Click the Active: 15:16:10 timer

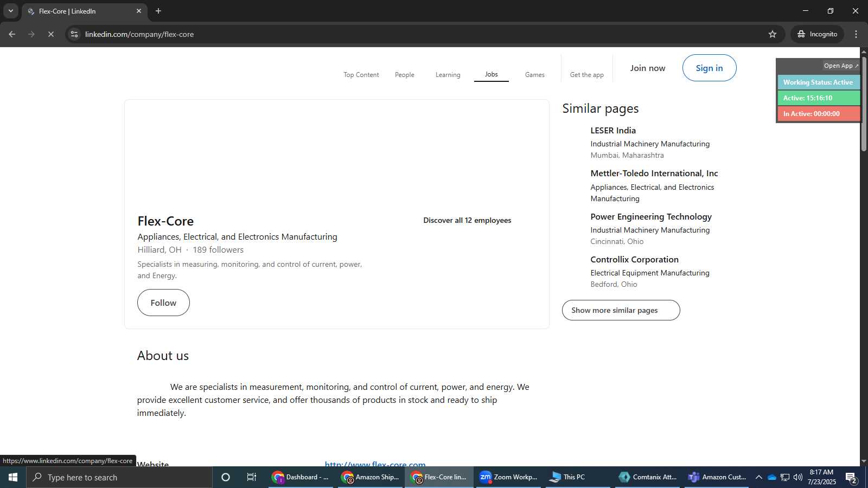(x=819, y=98)
